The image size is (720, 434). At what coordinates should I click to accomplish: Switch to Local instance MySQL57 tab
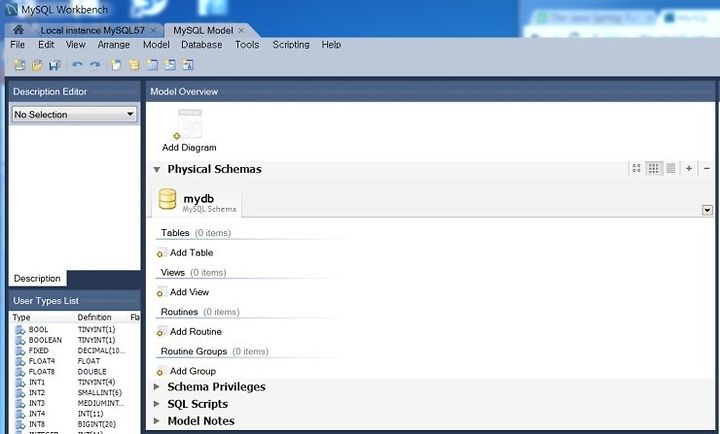coord(92,30)
